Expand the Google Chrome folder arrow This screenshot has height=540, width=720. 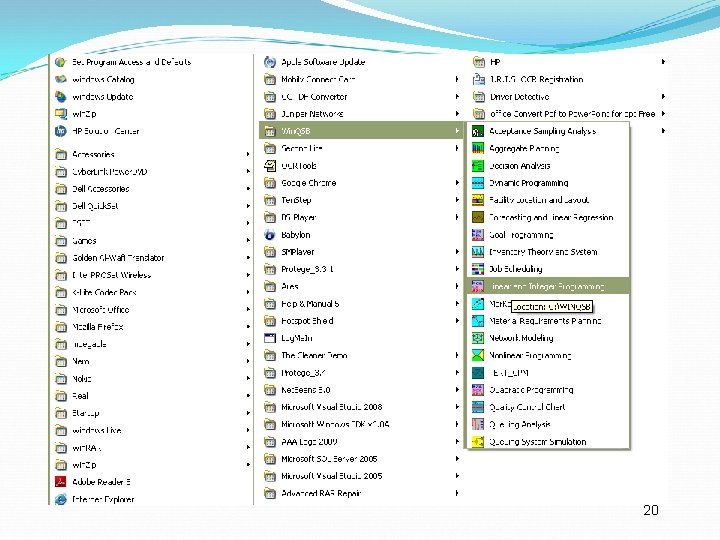pyautogui.click(x=457, y=183)
